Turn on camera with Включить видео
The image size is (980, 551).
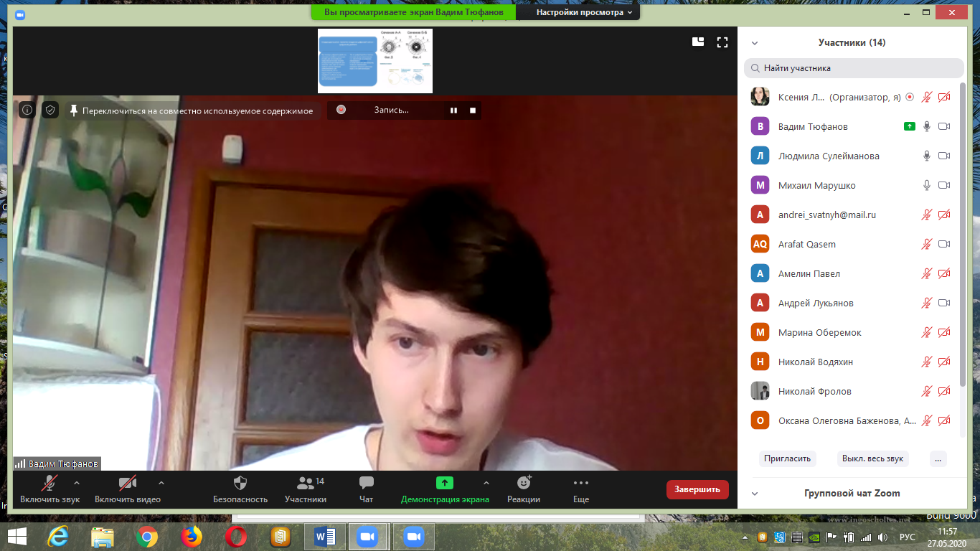pyautogui.click(x=128, y=489)
